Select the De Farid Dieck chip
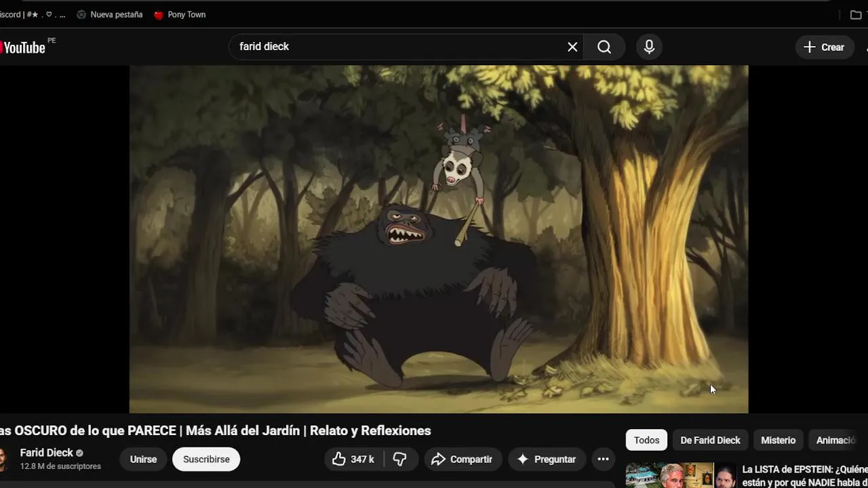 point(710,440)
